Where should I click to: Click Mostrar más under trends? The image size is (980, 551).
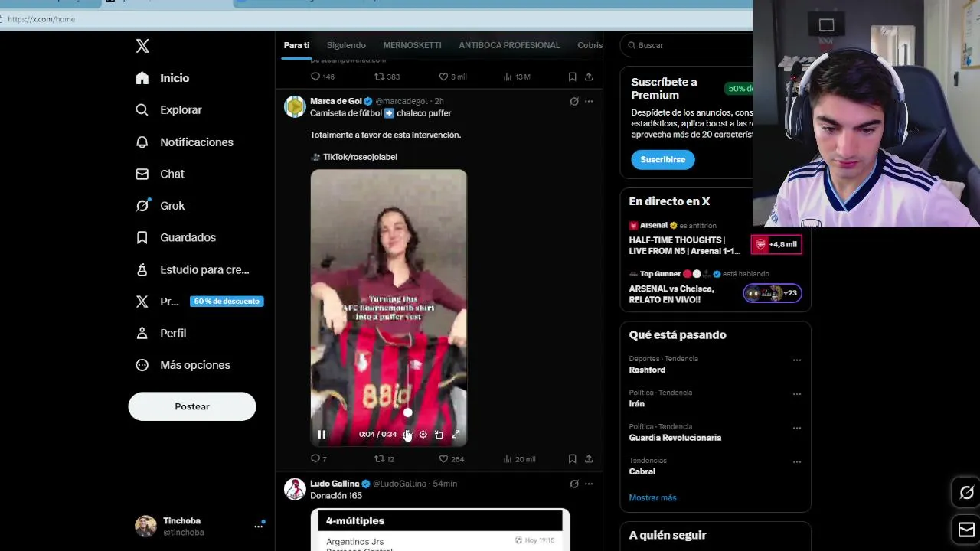point(652,497)
